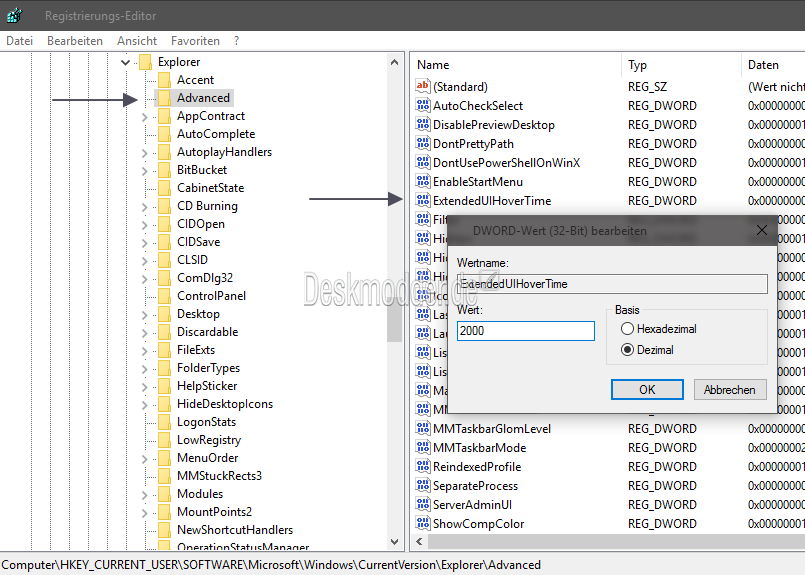Click the Wert input field containing 2000
Screen dimensions: 805x575
point(525,330)
